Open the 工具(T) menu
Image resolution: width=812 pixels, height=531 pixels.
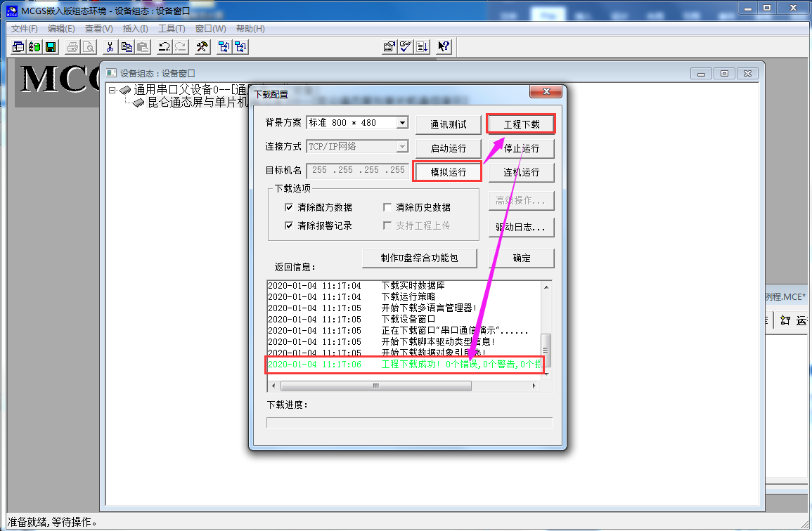click(172, 29)
